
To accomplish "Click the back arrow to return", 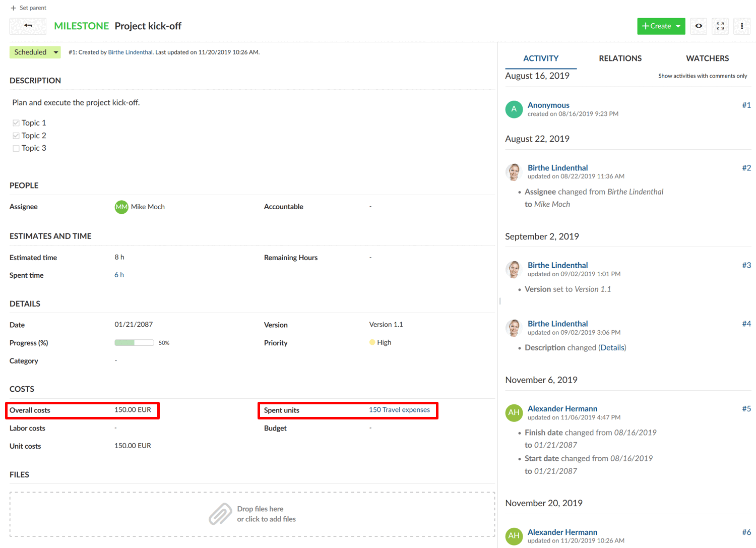I will tap(28, 26).
